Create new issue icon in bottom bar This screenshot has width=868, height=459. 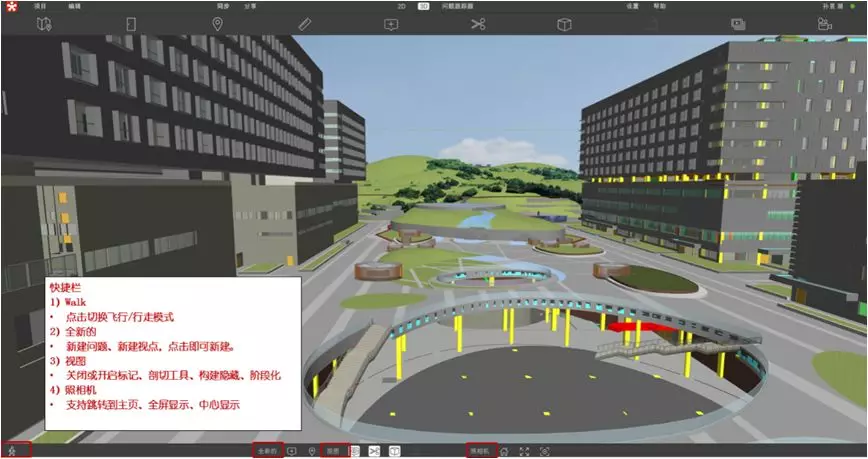[x=291, y=451]
